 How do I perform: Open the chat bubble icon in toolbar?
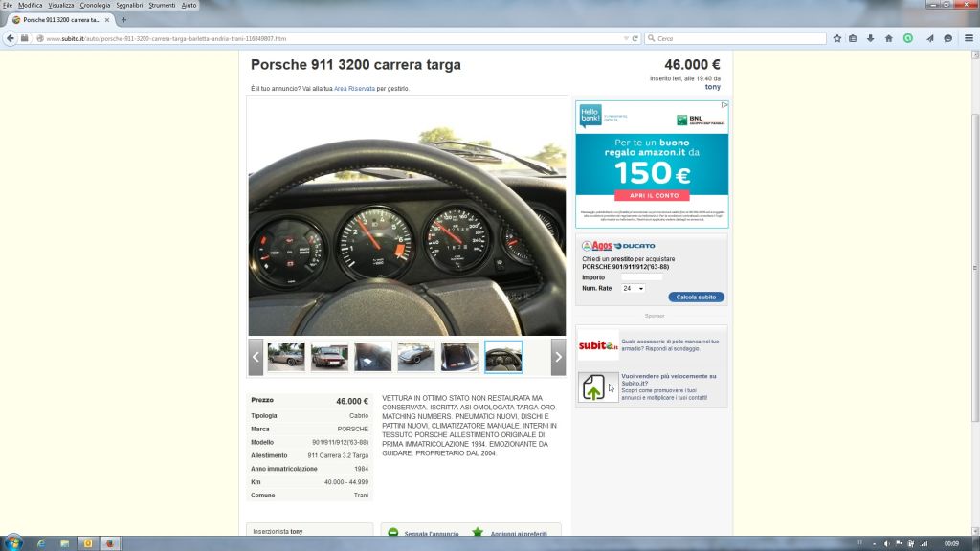point(948,38)
